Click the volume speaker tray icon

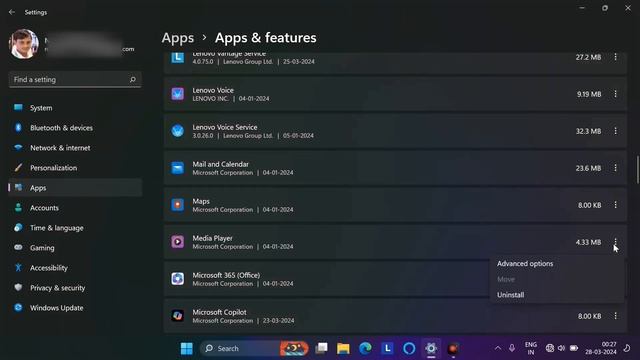click(562, 348)
